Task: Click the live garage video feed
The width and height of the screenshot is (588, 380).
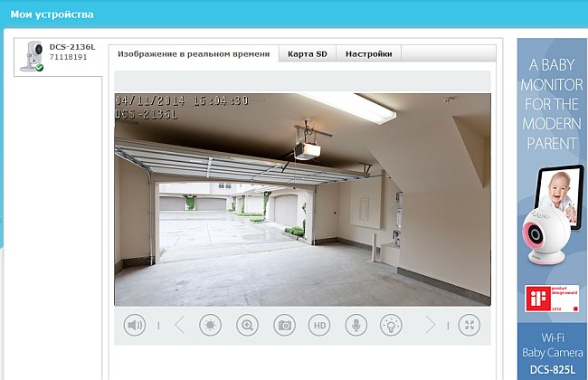Action: coord(302,199)
